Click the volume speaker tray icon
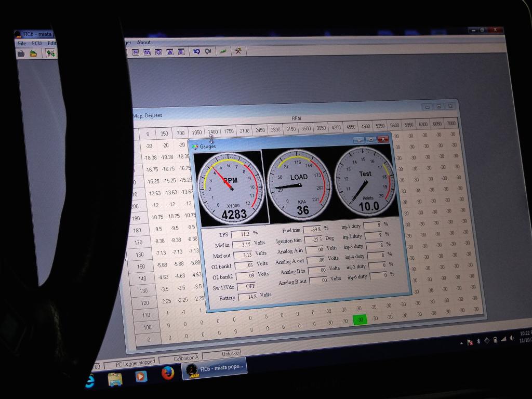532x399 pixels. [512, 338]
